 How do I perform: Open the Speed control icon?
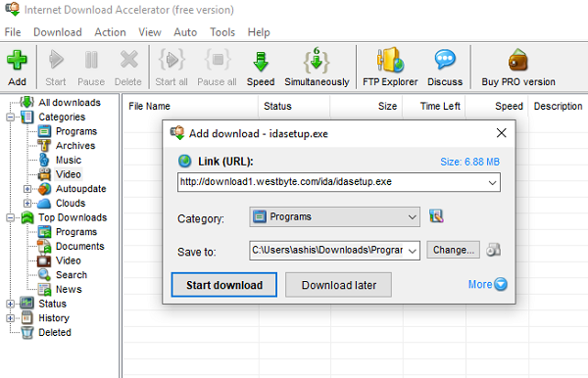261,61
